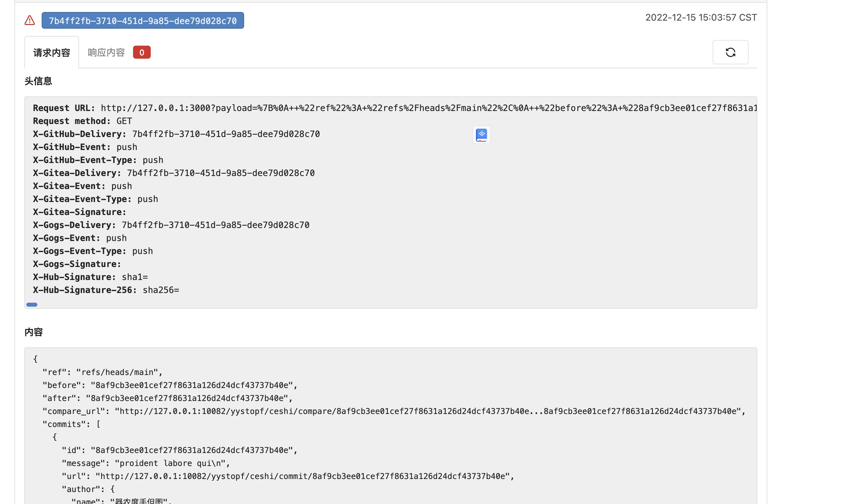Click the redeliver refresh icon button
Image resolution: width=843 pixels, height=504 pixels.
pos(730,52)
